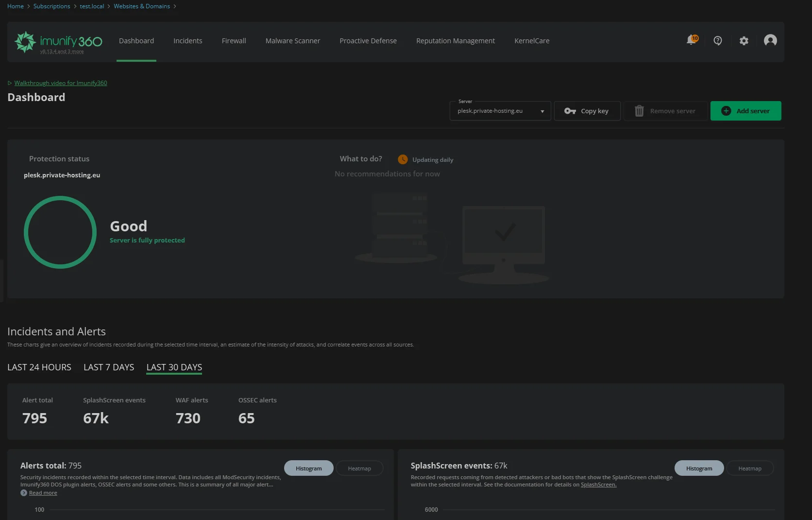Click the SplashScreen events: 67k chart title
This screenshot has width=812, height=520.
click(x=459, y=466)
